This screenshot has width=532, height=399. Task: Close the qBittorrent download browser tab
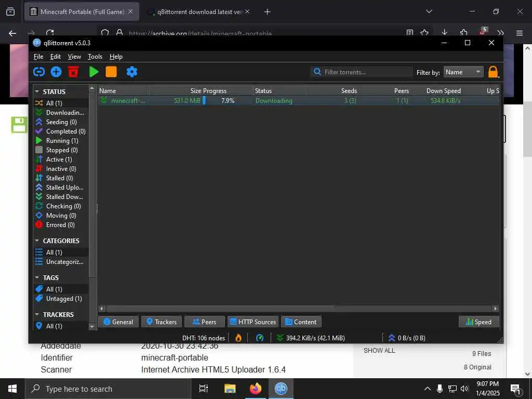(x=247, y=11)
